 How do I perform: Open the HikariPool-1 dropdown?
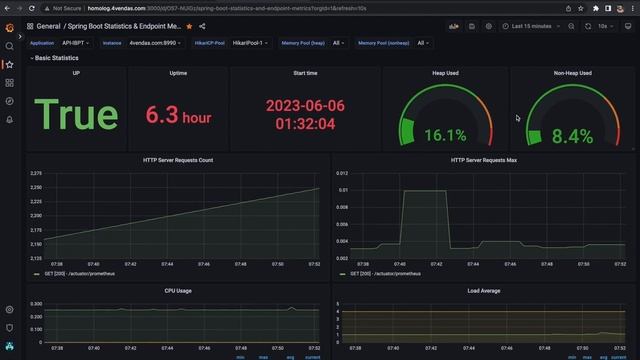pos(250,43)
